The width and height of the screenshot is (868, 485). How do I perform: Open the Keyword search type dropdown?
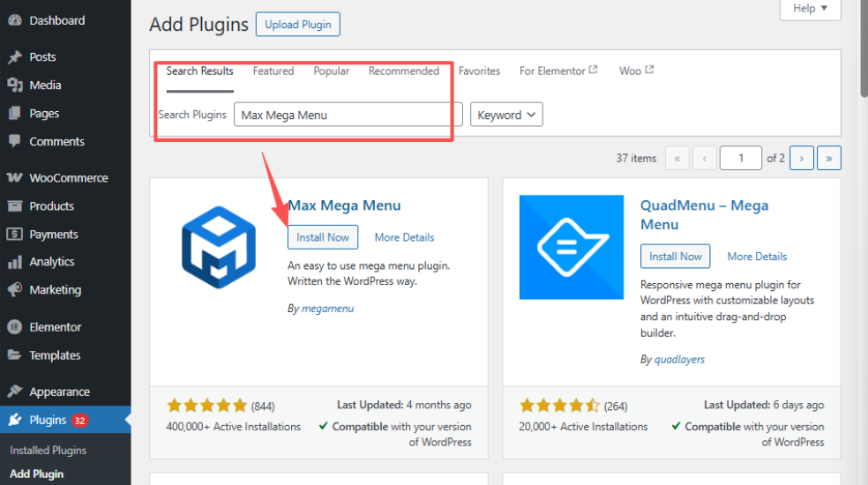[x=506, y=115]
